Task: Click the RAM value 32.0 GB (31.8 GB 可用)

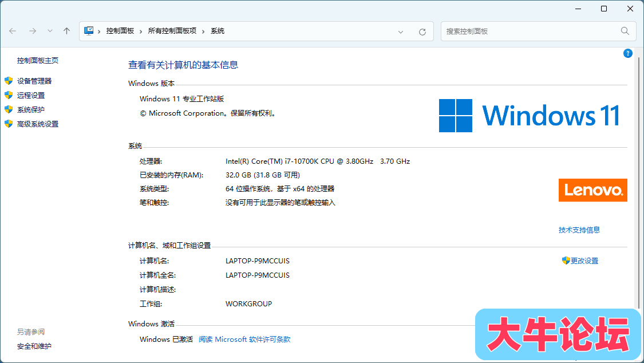Action: coord(262,175)
